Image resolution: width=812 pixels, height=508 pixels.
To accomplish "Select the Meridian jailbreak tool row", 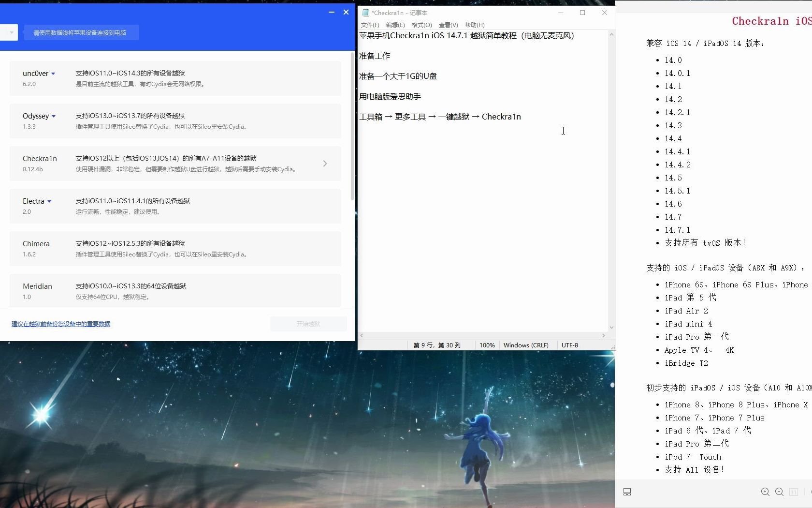I will (x=175, y=290).
